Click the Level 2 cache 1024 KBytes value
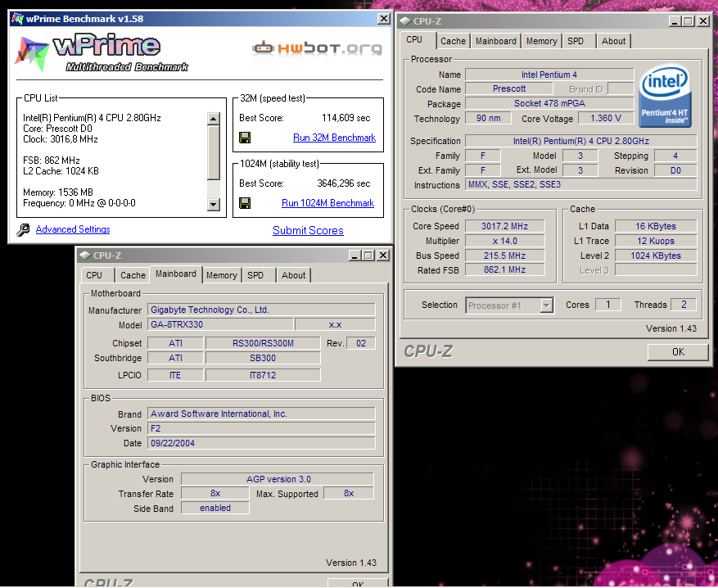This screenshot has width=718, height=588. [656, 256]
